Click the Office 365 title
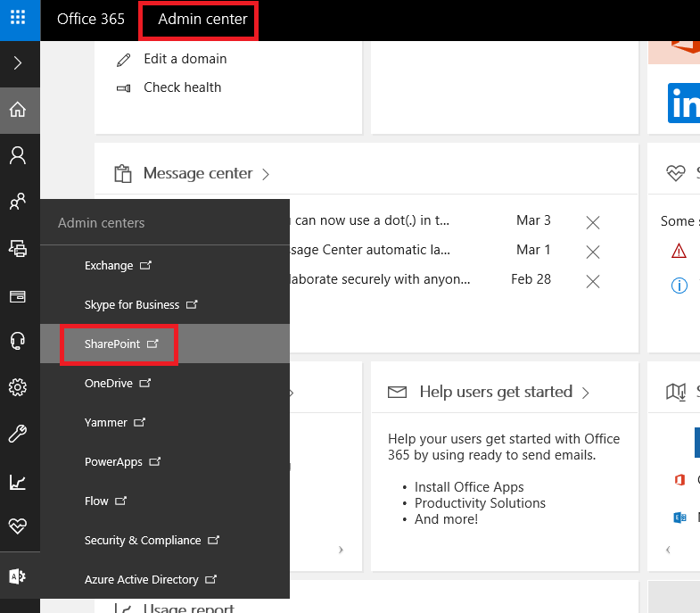 click(x=91, y=19)
